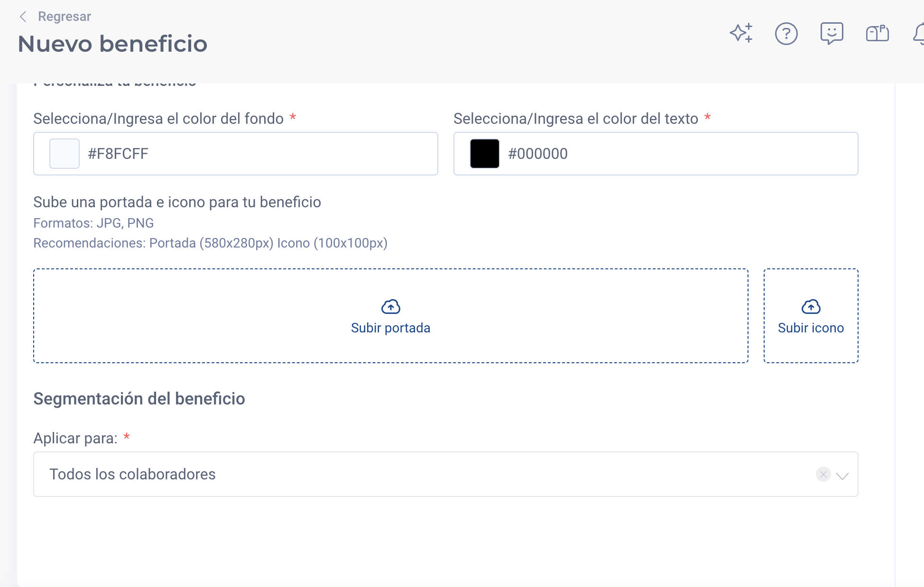Image resolution: width=924 pixels, height=587 pixels.
Task: Click Subir icono to upload an icon
Action: 811,327
